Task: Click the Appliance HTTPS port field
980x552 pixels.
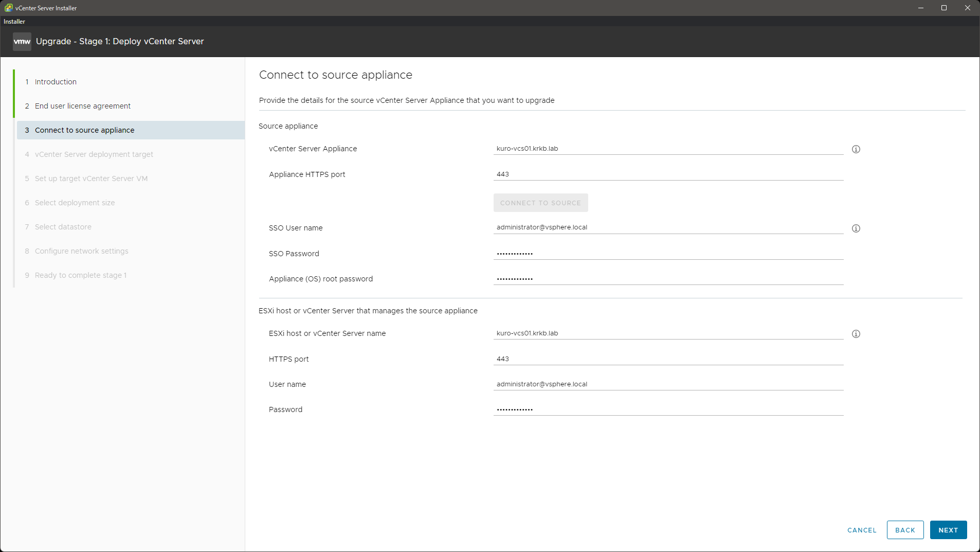Action: (668, 174)
